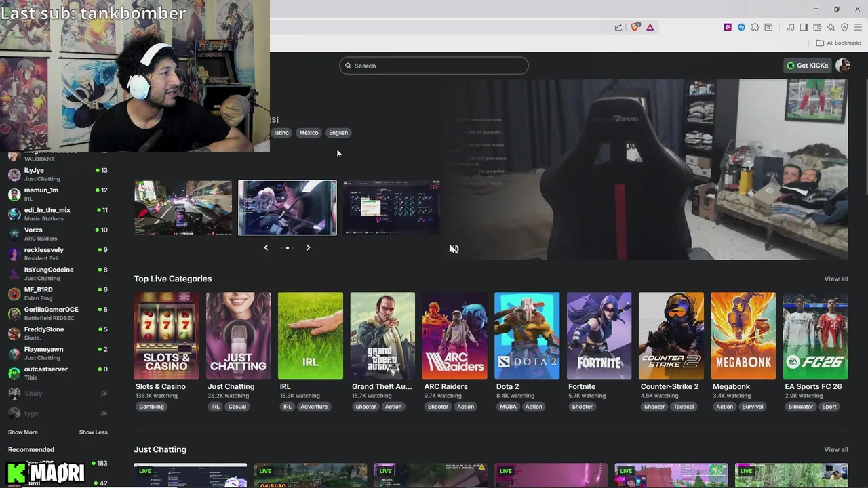Click the Brave Shields lion icon

click(635, 27)
